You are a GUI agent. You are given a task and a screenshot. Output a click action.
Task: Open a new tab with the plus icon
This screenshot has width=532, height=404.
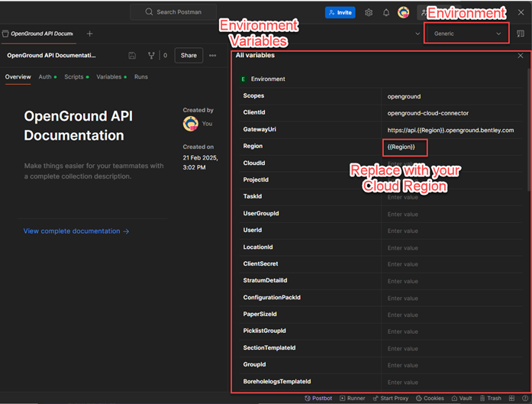[x=89, y=34]
